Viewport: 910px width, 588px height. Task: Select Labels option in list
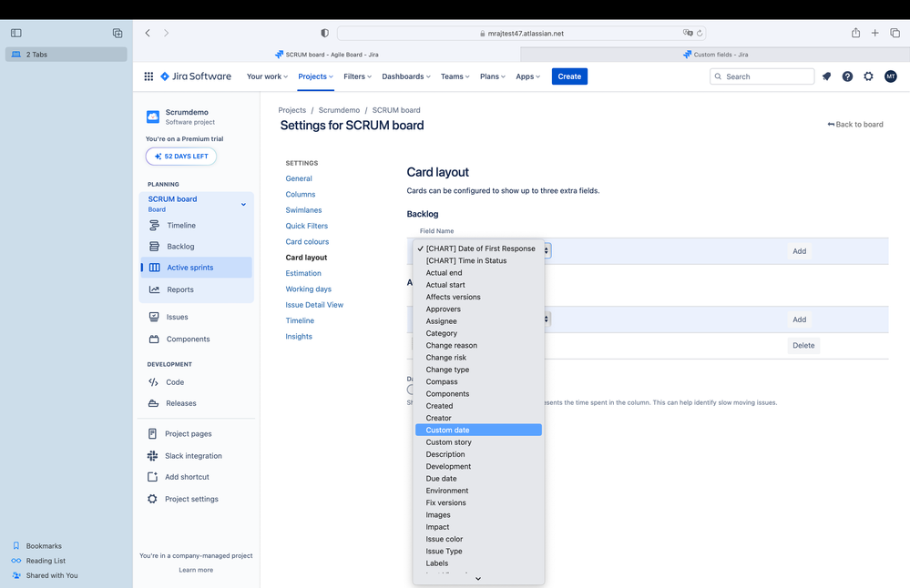click(479, 563)
